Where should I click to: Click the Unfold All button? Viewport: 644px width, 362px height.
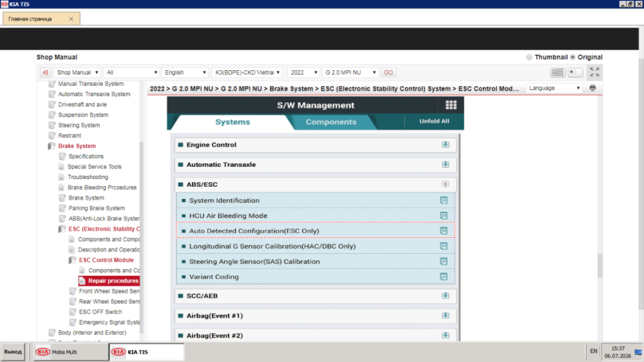point(434,121)
